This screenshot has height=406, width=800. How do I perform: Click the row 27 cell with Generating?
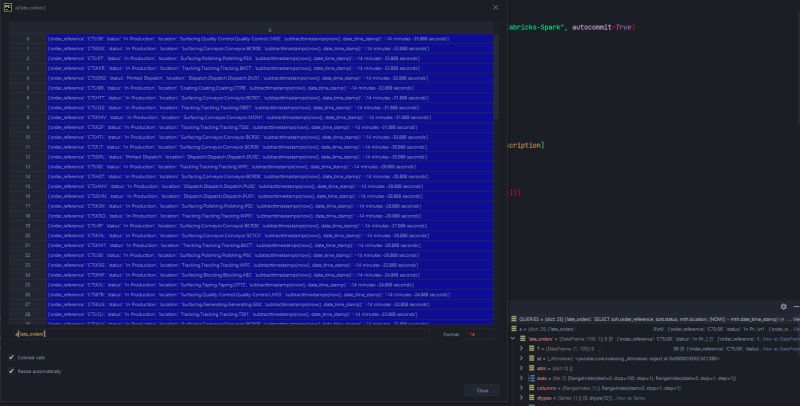click(270, 304)
